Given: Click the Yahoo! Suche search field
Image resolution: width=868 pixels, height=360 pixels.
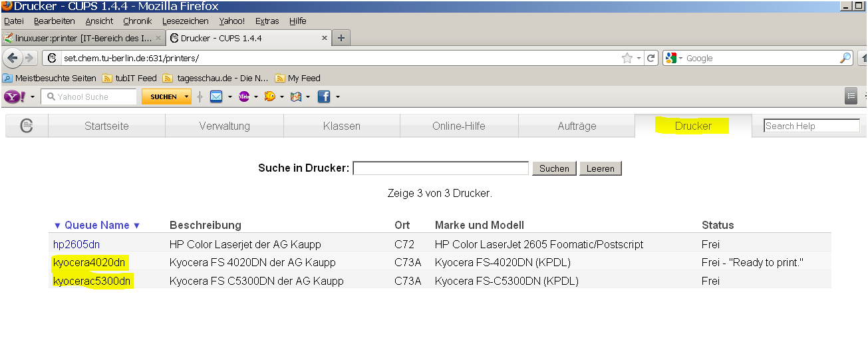Looking at the screenshot, I should pyautogui.click(x=88, y=96).
